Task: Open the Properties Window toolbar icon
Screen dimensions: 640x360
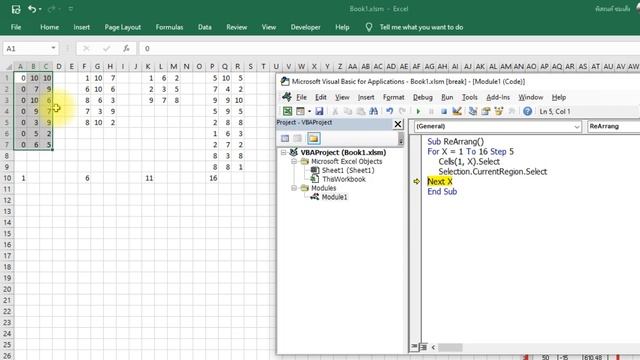Action: [486, 111]
